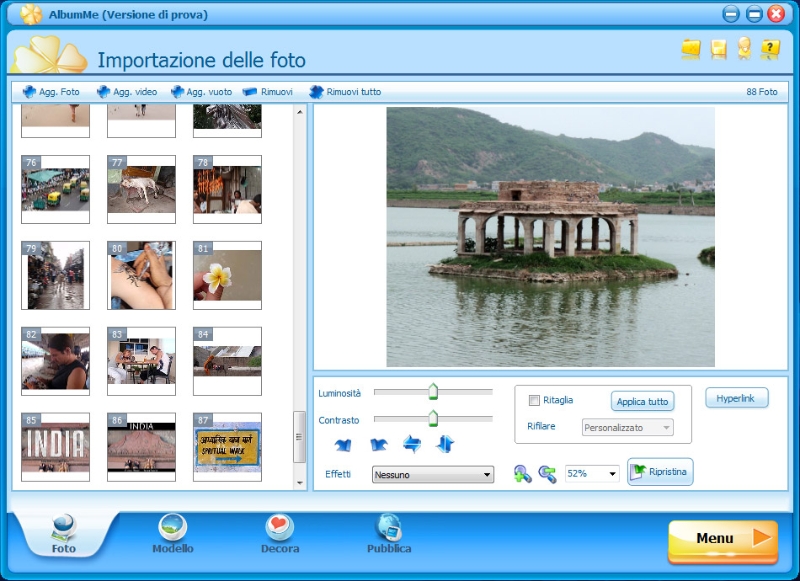Open the help question mark icon
Screen dimensions: 800x581
pos(770,49)
